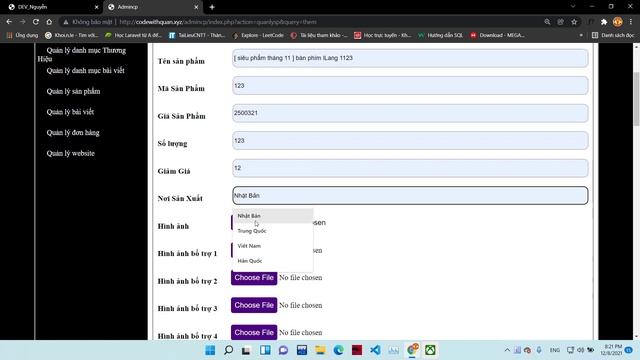This screenshot has width=640, height=360.
Task: Click the page URL in the address bar
Action: point(218,22)
